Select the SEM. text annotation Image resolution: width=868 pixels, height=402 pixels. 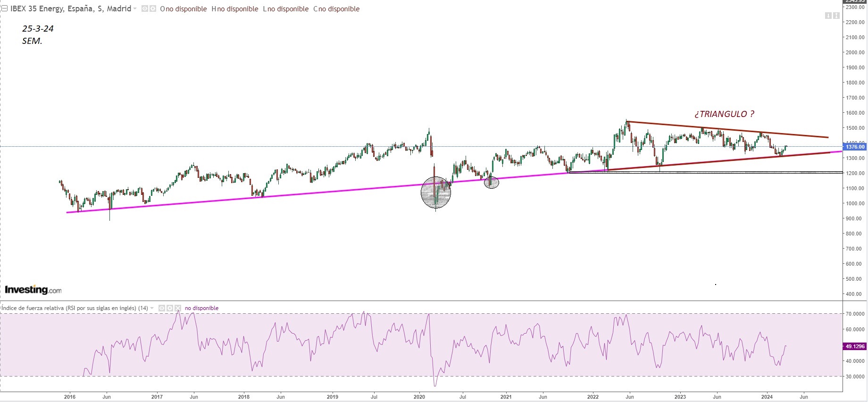tap(32, 41)
